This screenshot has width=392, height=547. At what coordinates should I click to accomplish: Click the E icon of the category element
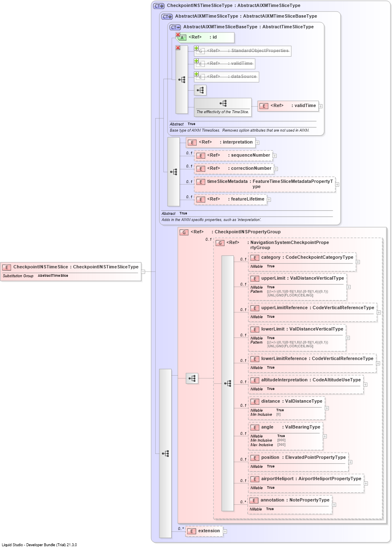point(255,258)
